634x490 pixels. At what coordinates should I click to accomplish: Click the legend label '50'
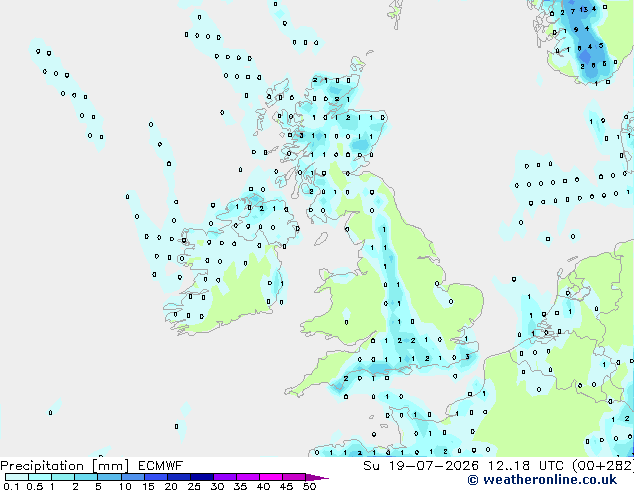point(310,486)
